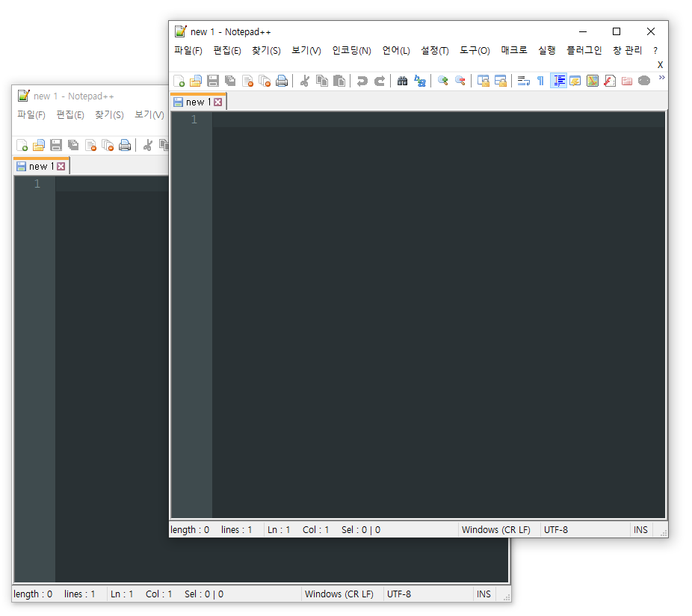Image resolution: width=692 pixels, height=616 pixels.
Task: Click UTF-8 in back window status bar
Action: click(399, 594)
